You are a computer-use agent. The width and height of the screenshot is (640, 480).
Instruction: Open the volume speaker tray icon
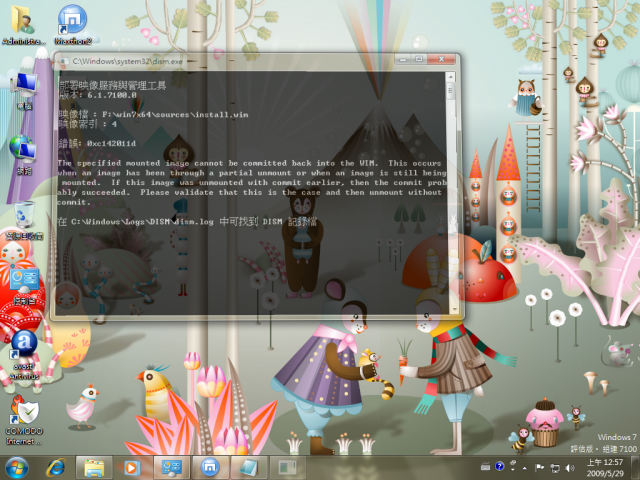(x=570, y=468)
